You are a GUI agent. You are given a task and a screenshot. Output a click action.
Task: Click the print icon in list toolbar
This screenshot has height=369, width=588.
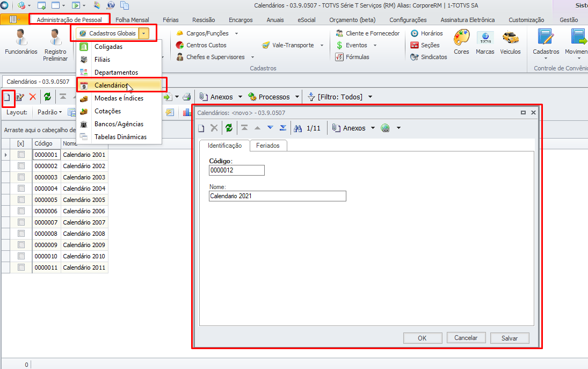click(x=187, y=97)
